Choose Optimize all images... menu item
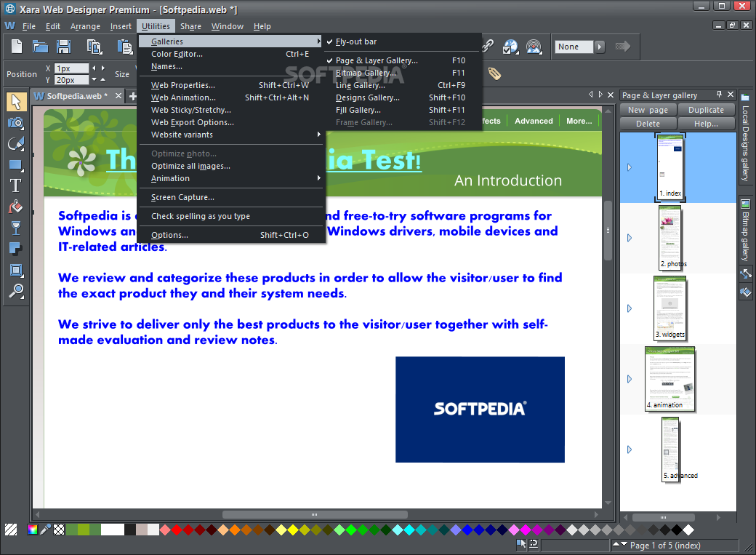The image size is (756, 555). (231, 166)
